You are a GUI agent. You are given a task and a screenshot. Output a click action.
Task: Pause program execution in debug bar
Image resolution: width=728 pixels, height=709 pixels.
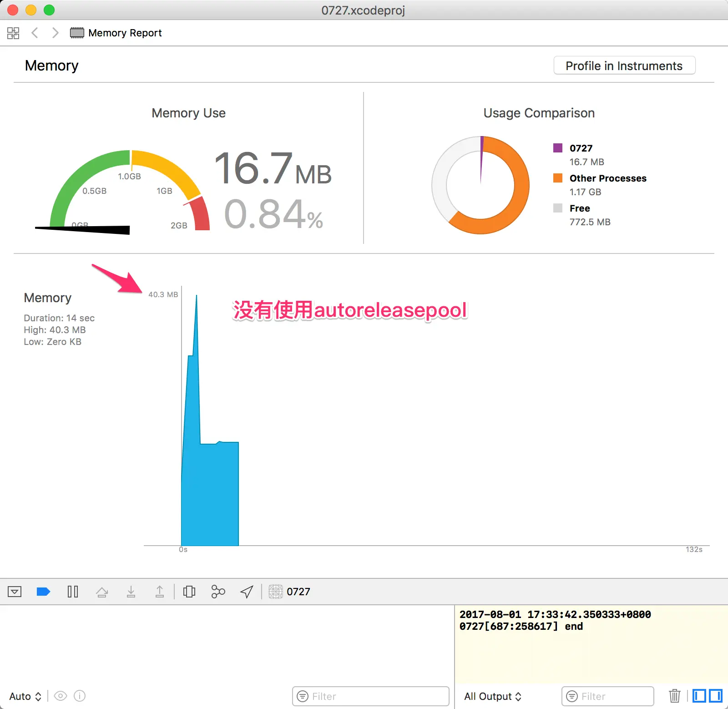pos(73,592)
